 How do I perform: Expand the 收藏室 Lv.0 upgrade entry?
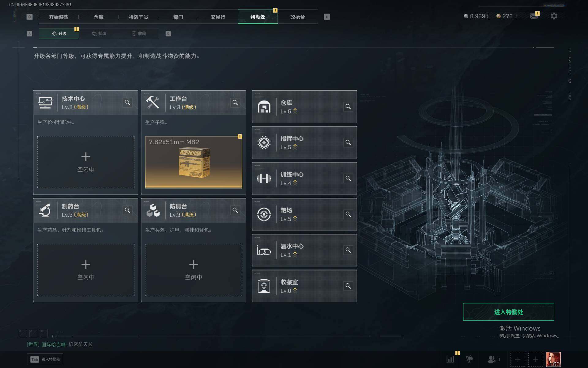pos(304,286)
